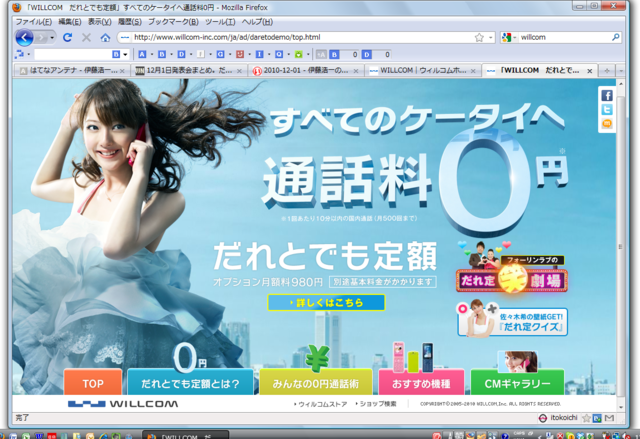Open the ファイル(F) menu

click(33, 22)
